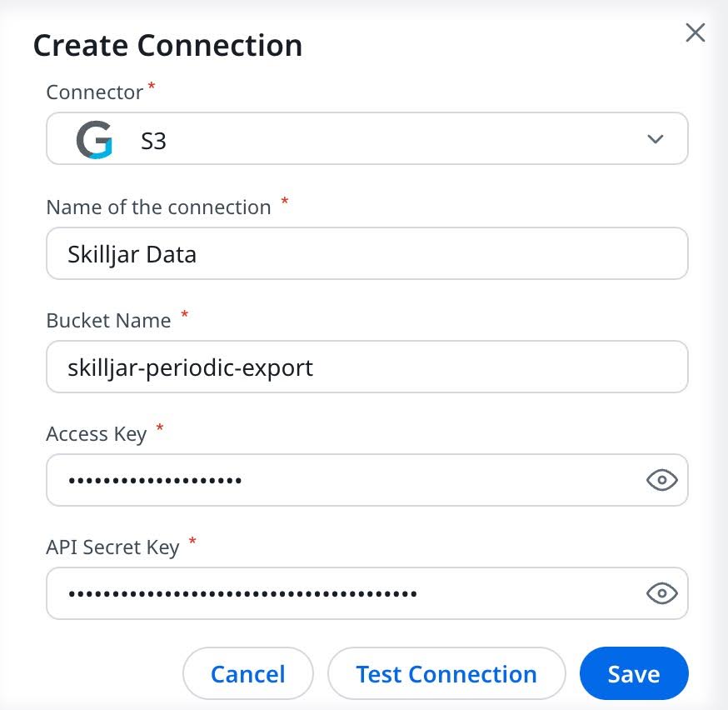Click Test Connection
Viewport: 728px width, 710px height.
[446, 673]
